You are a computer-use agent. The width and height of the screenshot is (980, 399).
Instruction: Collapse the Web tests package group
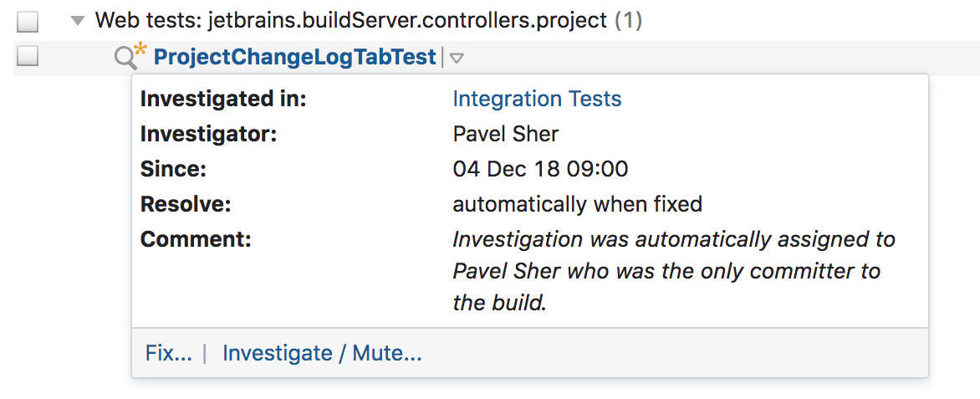tap(78, 21)
